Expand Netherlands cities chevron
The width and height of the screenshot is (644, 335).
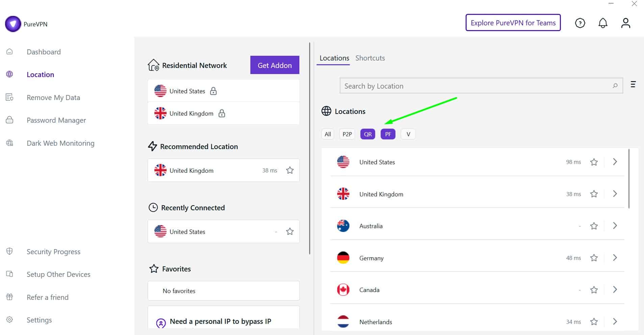615,321
